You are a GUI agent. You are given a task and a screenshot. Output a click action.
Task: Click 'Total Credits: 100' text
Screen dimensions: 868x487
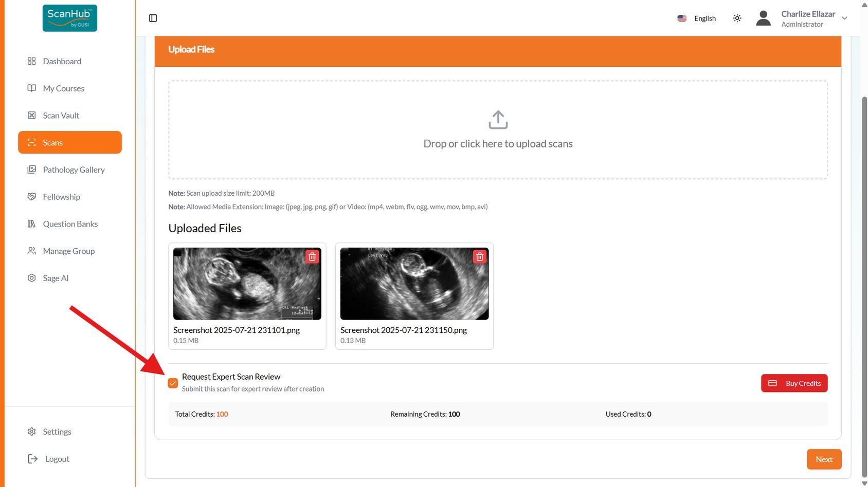202,414
